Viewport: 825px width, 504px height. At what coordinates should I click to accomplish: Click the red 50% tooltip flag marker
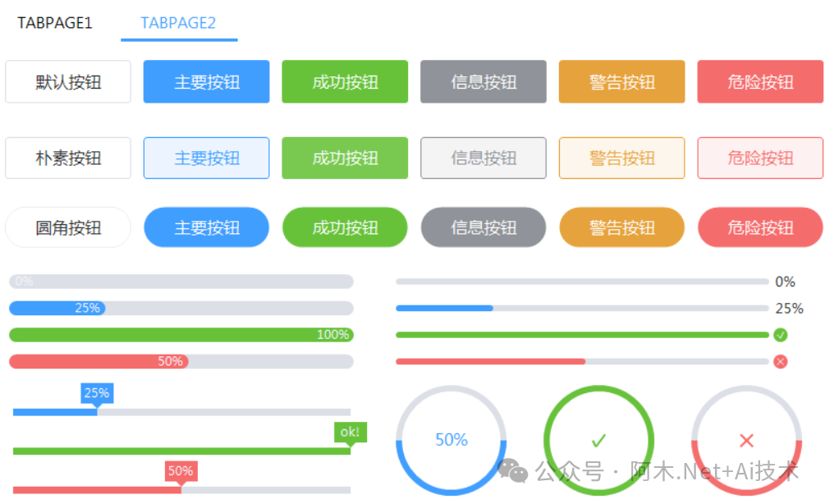(x=181, y=472)
